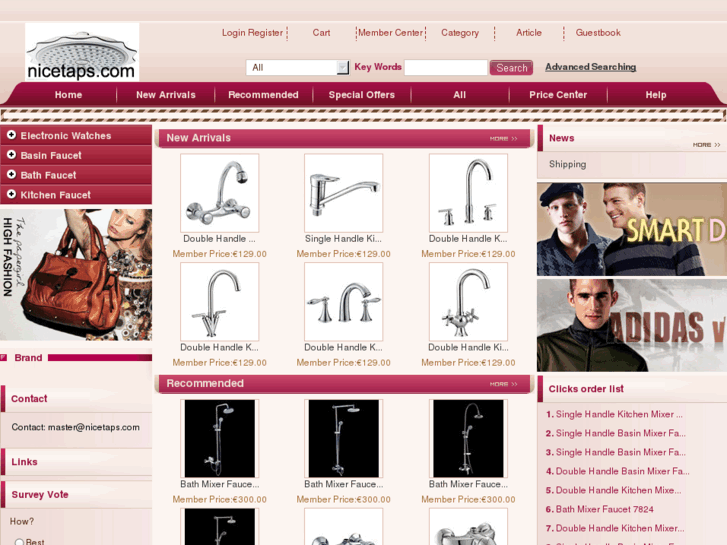Open Advanced Searching link
Image resolution: width=727 pixels, height=545 pixels.
[590, 67]
